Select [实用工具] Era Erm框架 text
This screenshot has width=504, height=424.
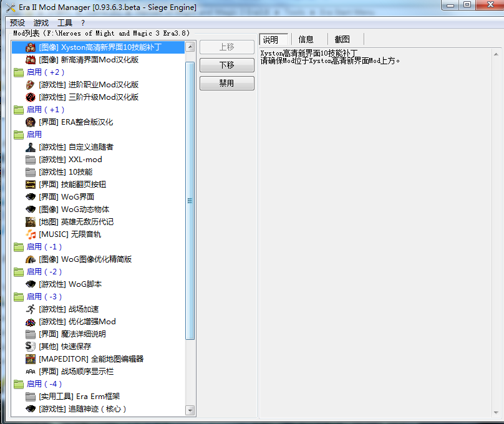79,397
